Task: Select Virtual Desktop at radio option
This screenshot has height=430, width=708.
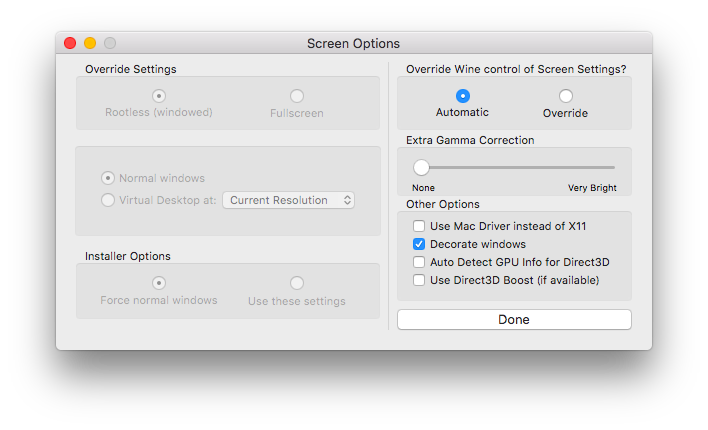Action: [107, 200]
